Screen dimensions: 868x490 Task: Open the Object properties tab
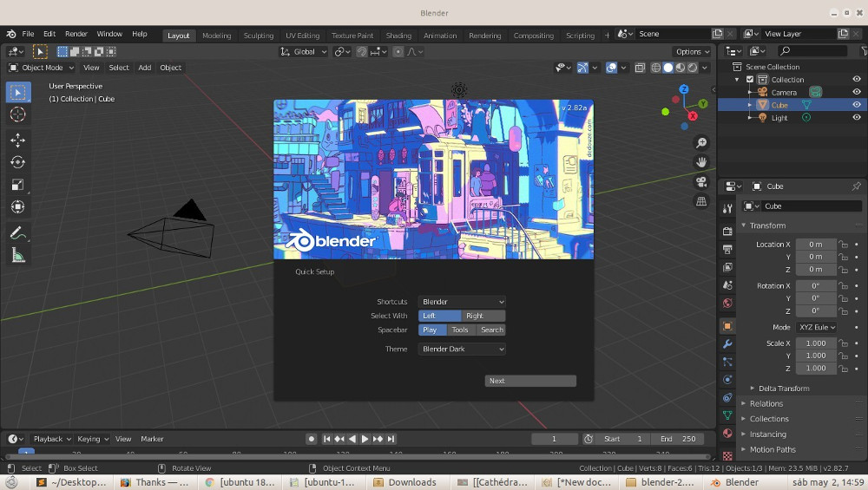[727, 326]
